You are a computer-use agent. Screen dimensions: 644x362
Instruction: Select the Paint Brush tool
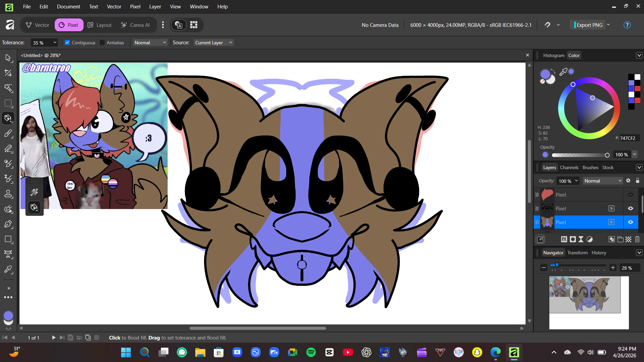click(x=8, y=133)
